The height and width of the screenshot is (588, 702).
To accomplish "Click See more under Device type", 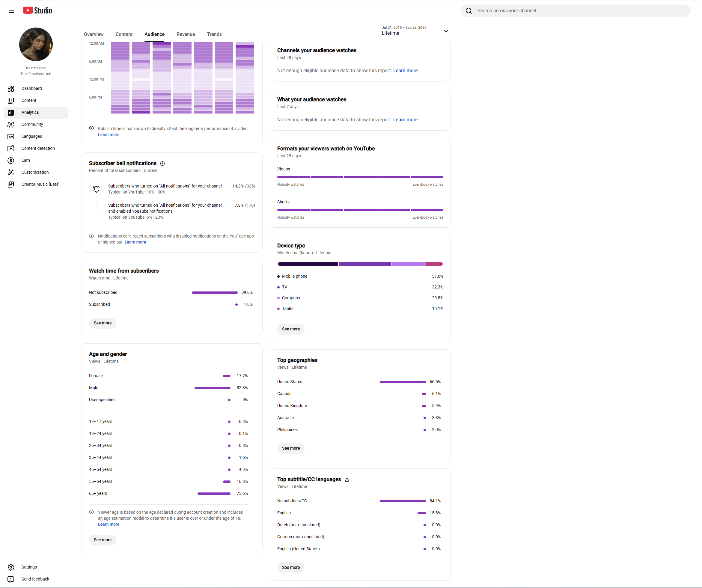I will [291, 329].
